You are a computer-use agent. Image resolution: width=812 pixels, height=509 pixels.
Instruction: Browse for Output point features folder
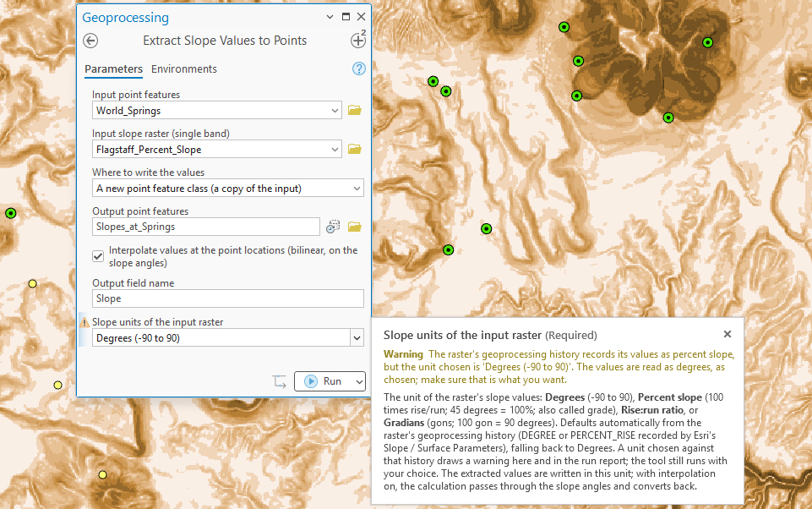(x=354, y=227)
